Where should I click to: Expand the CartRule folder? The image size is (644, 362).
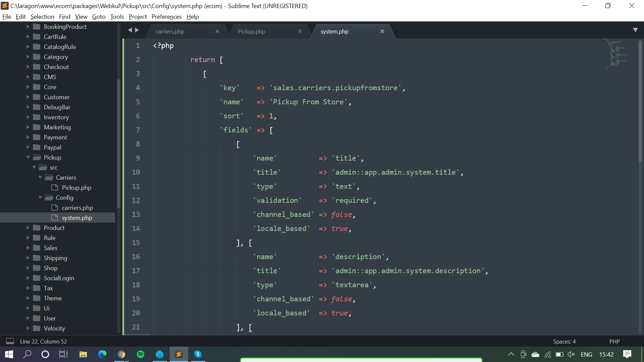[x=28, y=37]
